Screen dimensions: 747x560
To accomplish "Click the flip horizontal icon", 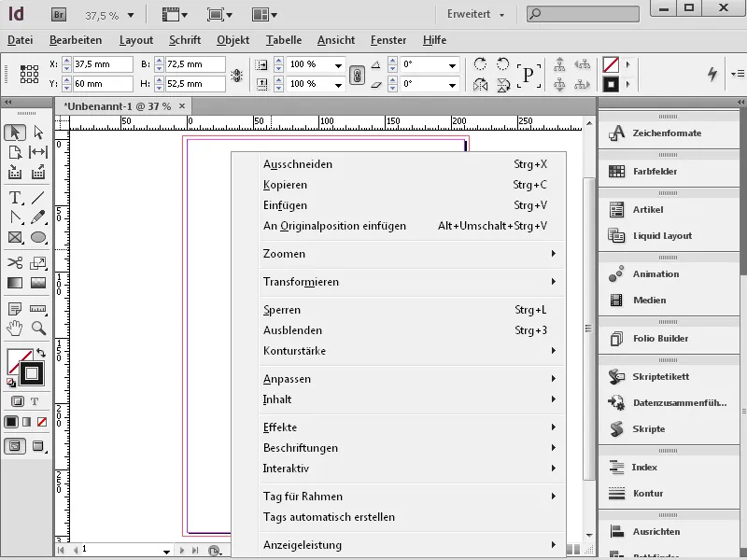I will coord(480,85).
